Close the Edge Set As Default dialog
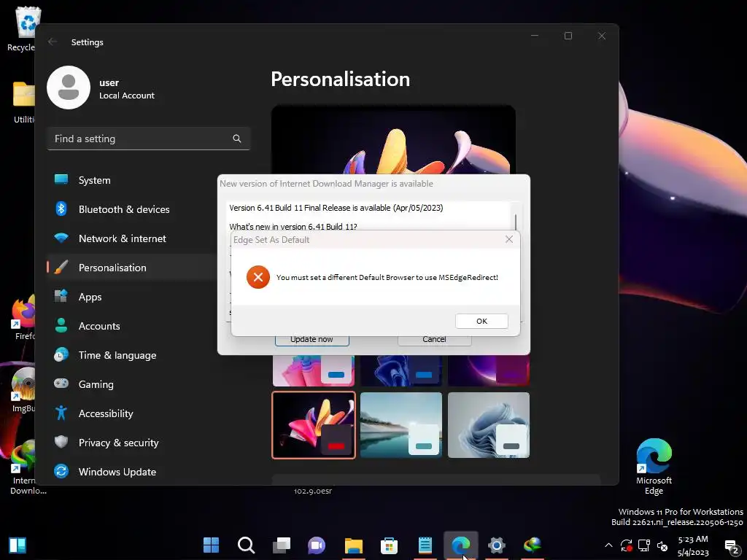 click(x=508, y=239)
